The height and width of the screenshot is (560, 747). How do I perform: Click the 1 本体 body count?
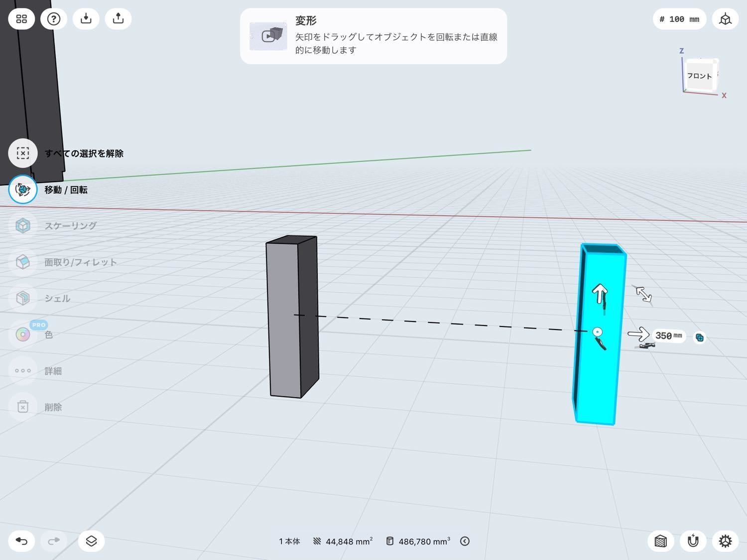289,541
